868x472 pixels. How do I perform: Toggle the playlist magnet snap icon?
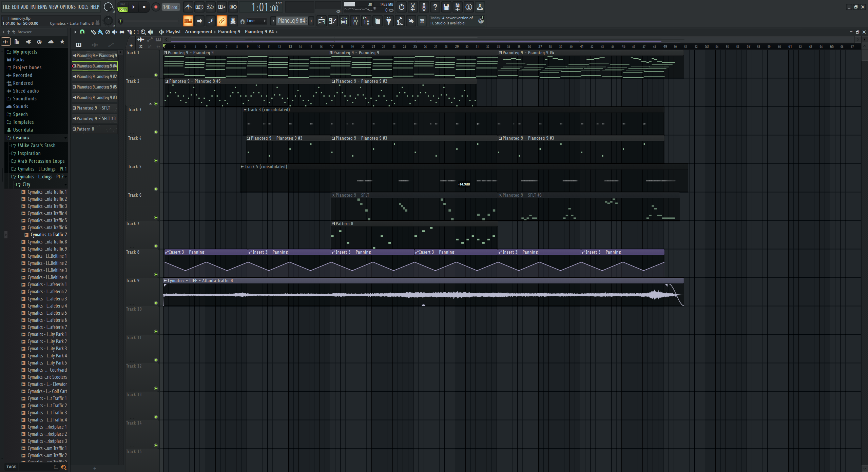(82, 32)
